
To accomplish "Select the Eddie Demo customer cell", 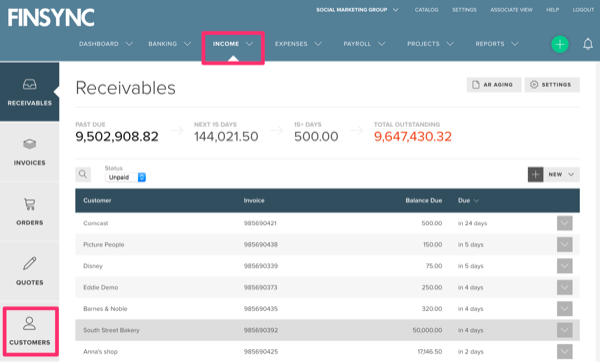I will pyautogui.click(x=101, y=287).
